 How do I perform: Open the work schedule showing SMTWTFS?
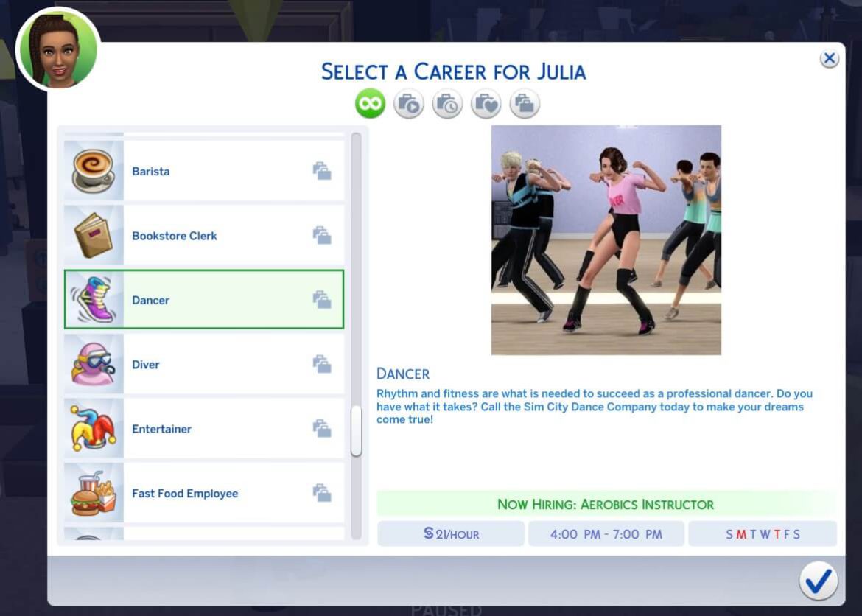pyautogui.click(x=763, y=533)
